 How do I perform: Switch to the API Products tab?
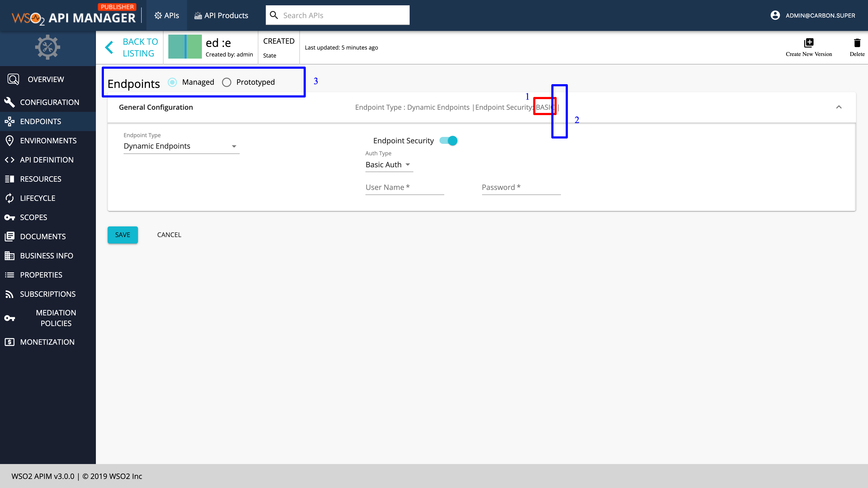[x=221, y=15]
